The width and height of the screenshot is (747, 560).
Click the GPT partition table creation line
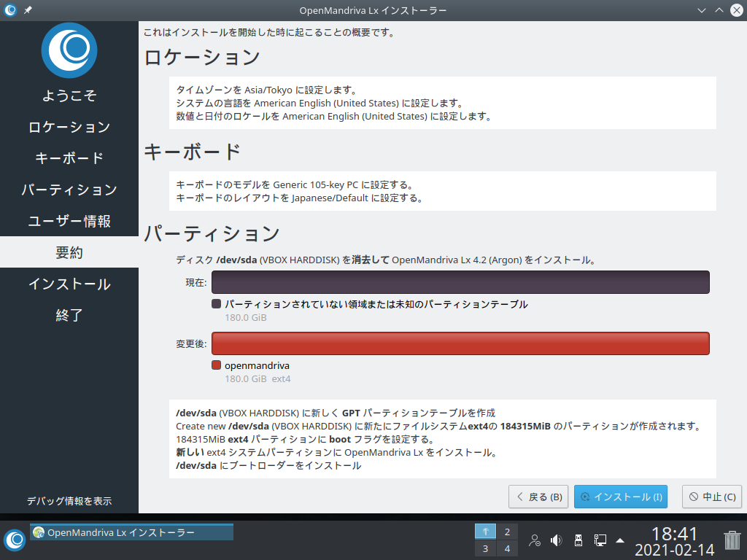click(336, 413)
